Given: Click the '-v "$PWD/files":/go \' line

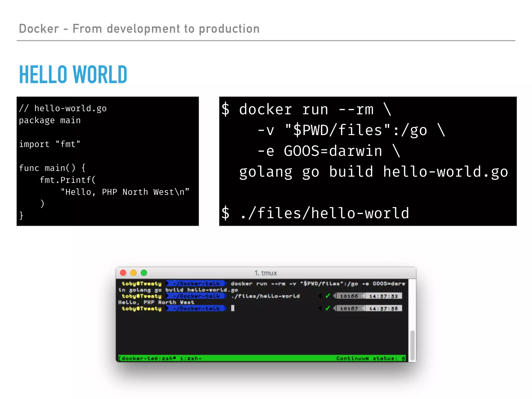Looking at the screenshot, I should (x=351, y=130).
